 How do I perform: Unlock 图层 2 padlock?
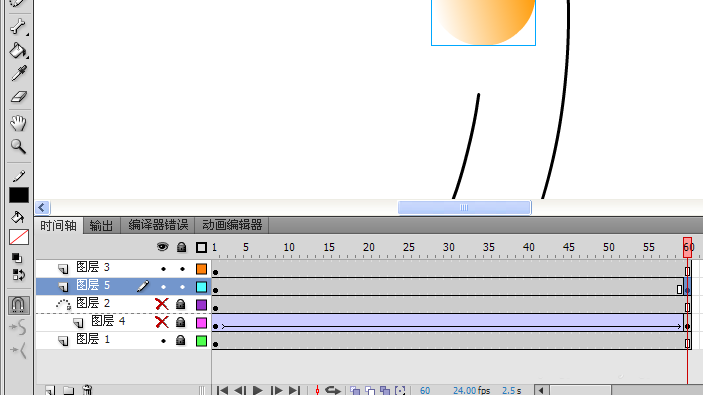pos(181,304)
